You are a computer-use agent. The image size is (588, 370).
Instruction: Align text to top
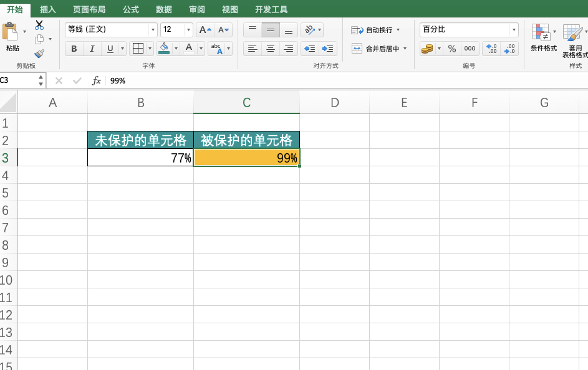click(x=253, y=30)
